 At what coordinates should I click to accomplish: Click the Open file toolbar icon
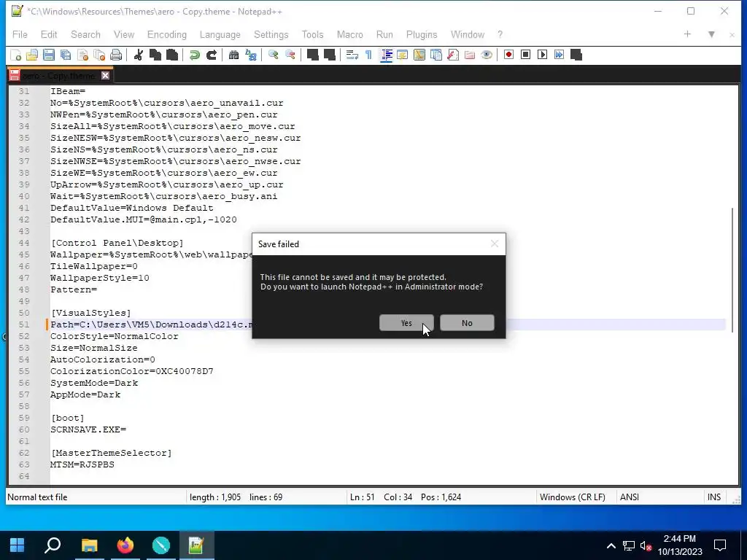click(x=32, y=55)
